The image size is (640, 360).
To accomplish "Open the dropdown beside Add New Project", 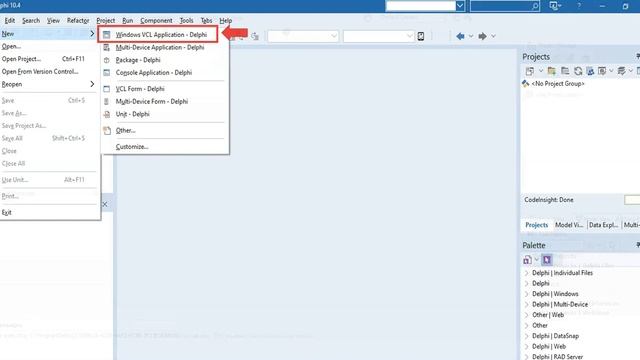I will click(541, 71).
